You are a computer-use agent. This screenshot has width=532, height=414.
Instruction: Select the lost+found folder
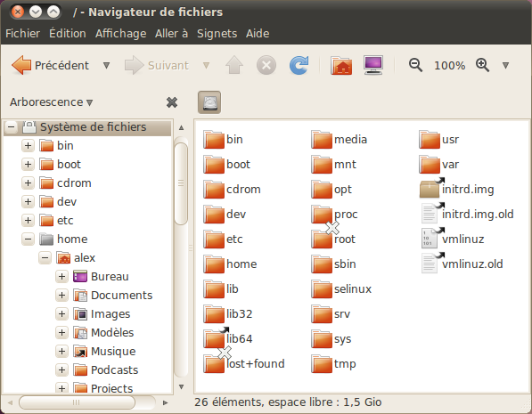click(244, 363)
